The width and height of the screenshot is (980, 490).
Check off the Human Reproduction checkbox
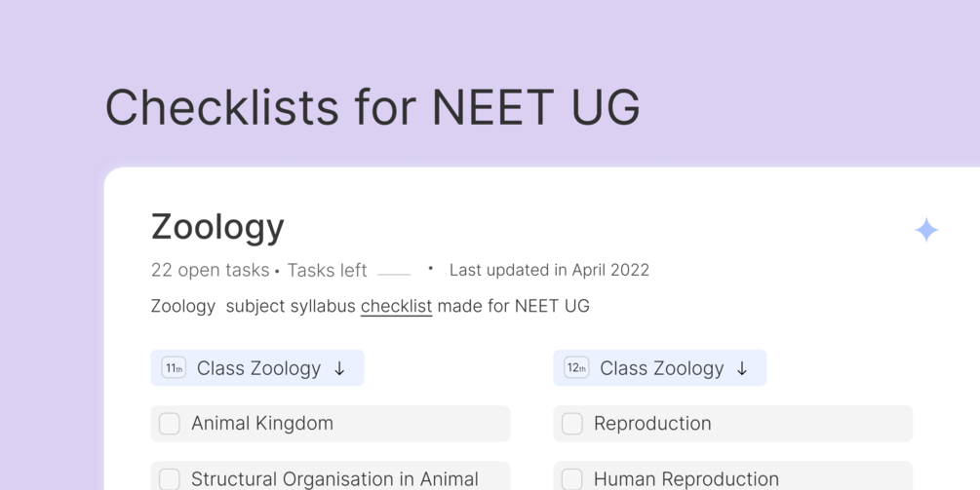pyautogui.click(x=572, y=478)
